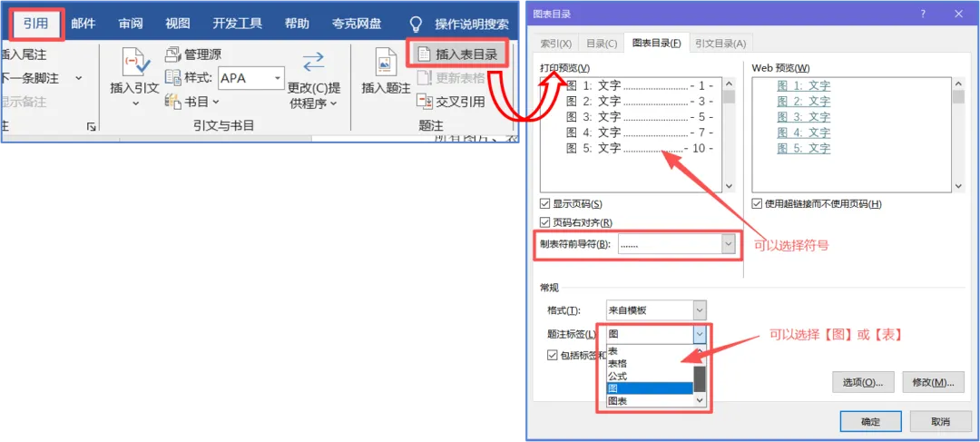Click Web preview link 图 5: 文字
The height and width of the screenshot is (442, 980).
[803, 148]
